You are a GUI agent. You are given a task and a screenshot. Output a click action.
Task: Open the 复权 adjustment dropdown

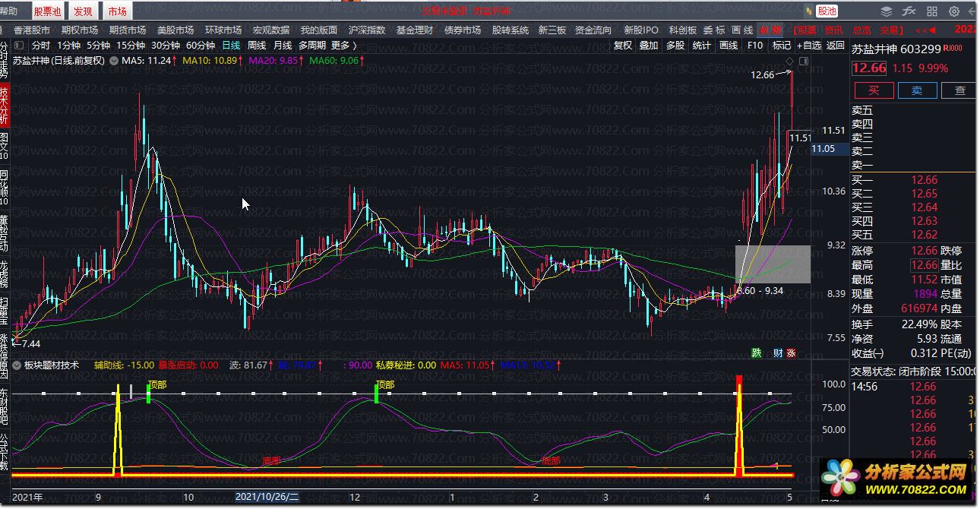[x=623, y=46]
